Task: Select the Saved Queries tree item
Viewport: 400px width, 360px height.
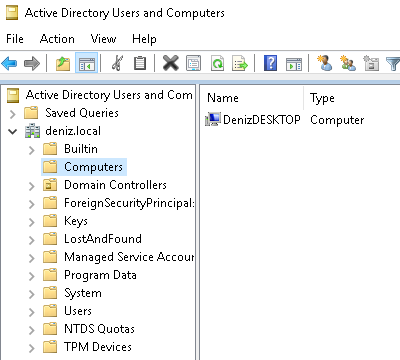Action: coord(82,113)
